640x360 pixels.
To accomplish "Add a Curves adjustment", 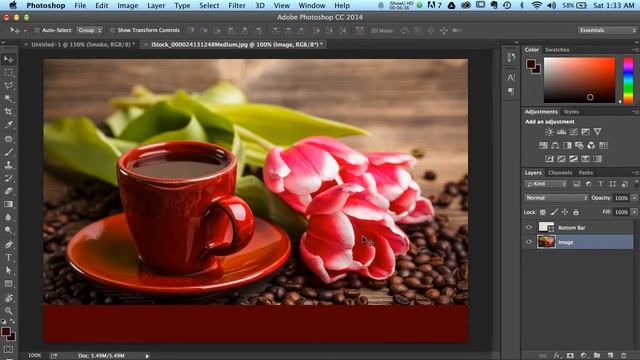I will 573,132.
